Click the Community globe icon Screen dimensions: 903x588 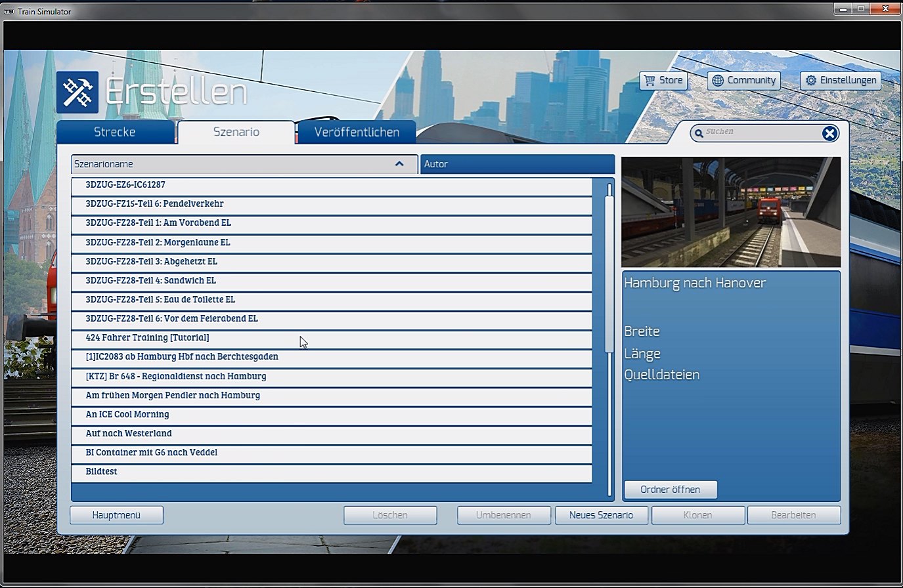pos(718,81)
